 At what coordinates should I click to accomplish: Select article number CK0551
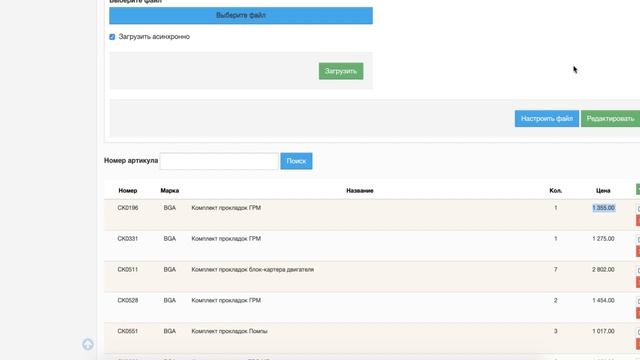(128, 331)
